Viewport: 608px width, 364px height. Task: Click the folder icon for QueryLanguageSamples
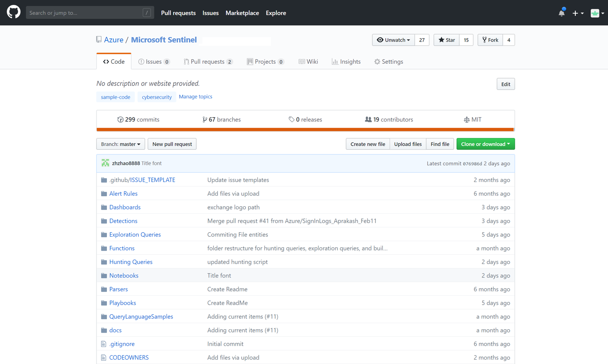[104, 317]
